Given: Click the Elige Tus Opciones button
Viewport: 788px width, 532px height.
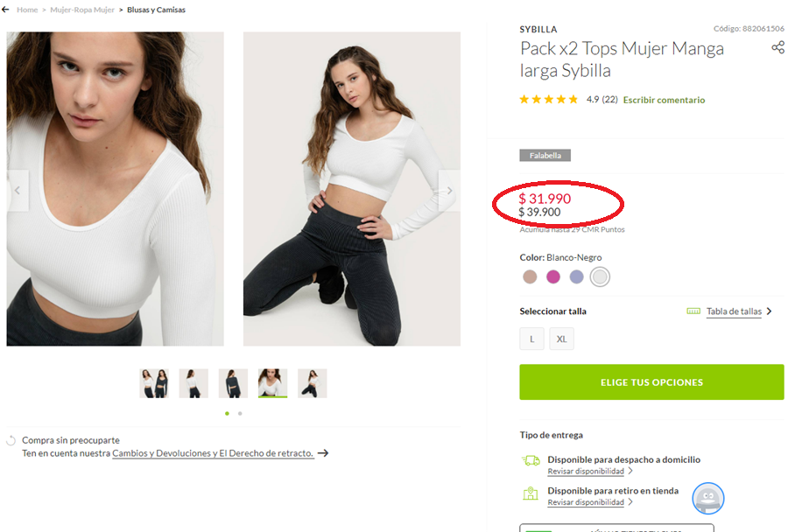Looking at the screenshot, I should tap(651, 382).
